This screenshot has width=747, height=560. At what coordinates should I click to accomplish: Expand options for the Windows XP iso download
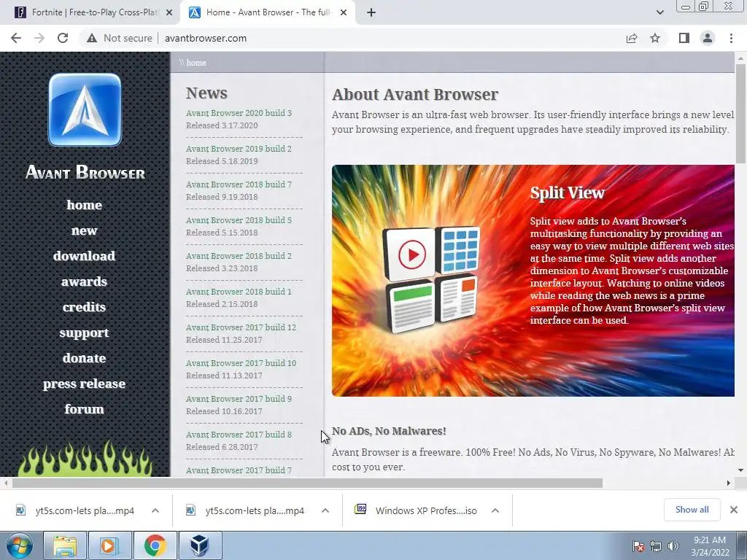tap(495, 510)
